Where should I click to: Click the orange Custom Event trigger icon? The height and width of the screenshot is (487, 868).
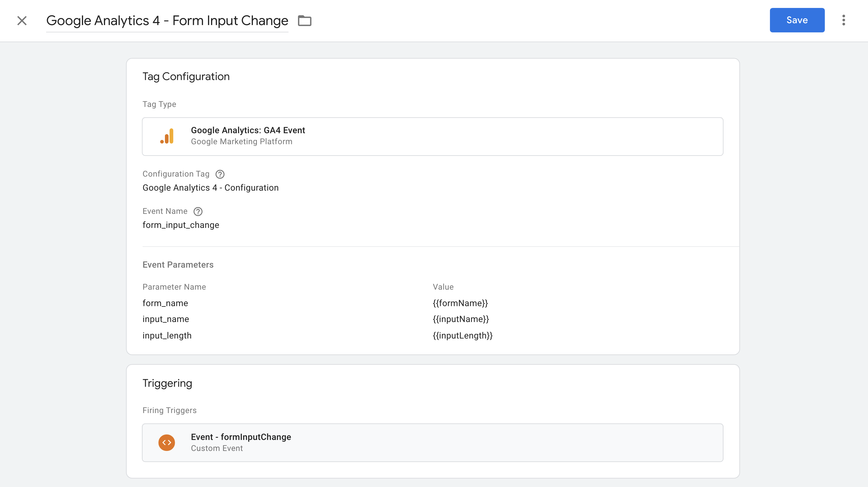point(167,443)
